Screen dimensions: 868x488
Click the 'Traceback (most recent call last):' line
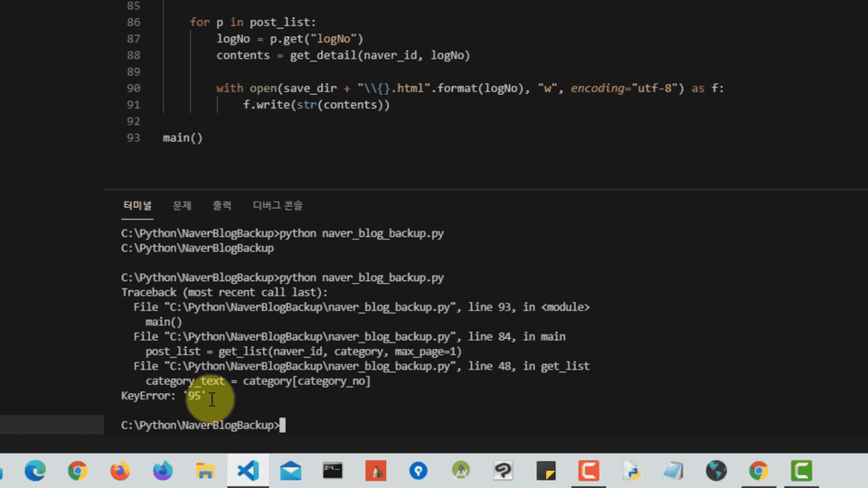225,292
